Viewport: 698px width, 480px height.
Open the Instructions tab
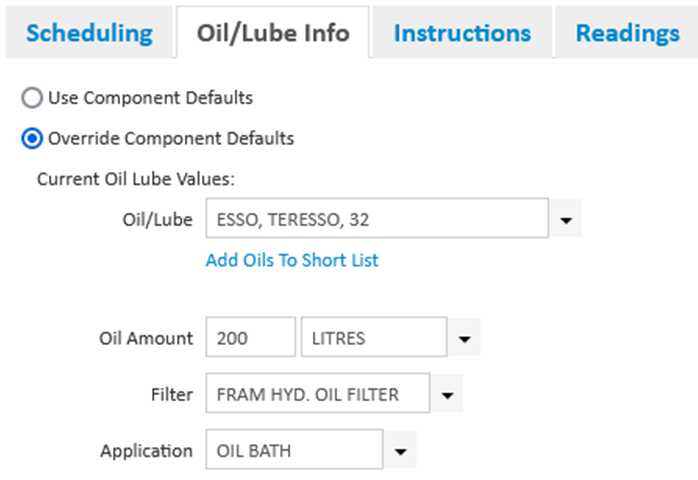462,33
